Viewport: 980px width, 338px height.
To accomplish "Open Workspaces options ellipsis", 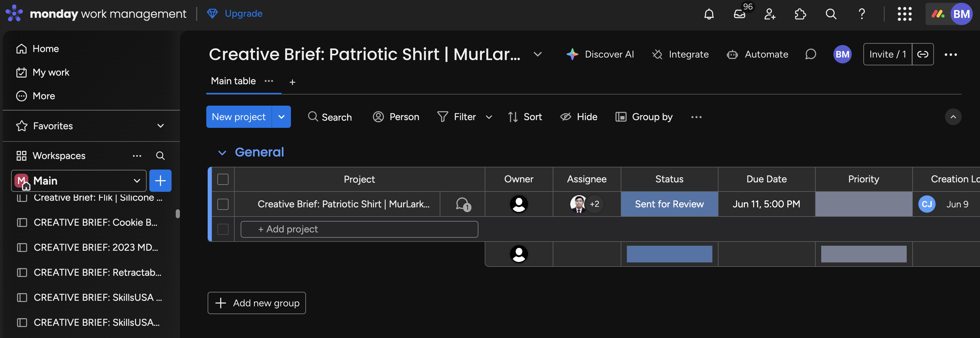I will click(137, 156).
